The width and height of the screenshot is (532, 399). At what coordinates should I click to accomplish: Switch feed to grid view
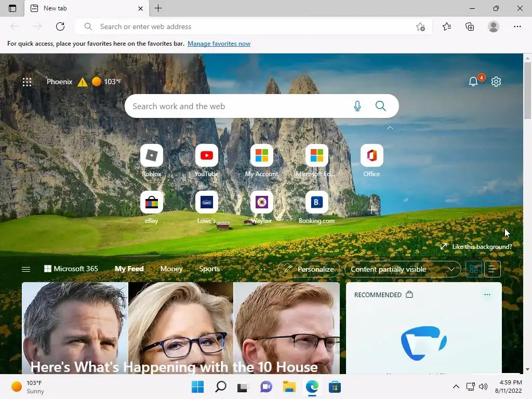(474, 269)
